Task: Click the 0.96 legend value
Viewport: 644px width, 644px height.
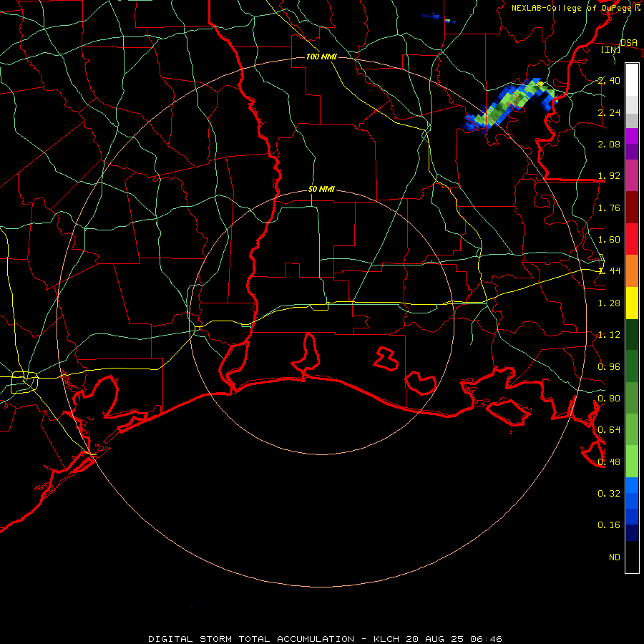Action: point(609,367)
